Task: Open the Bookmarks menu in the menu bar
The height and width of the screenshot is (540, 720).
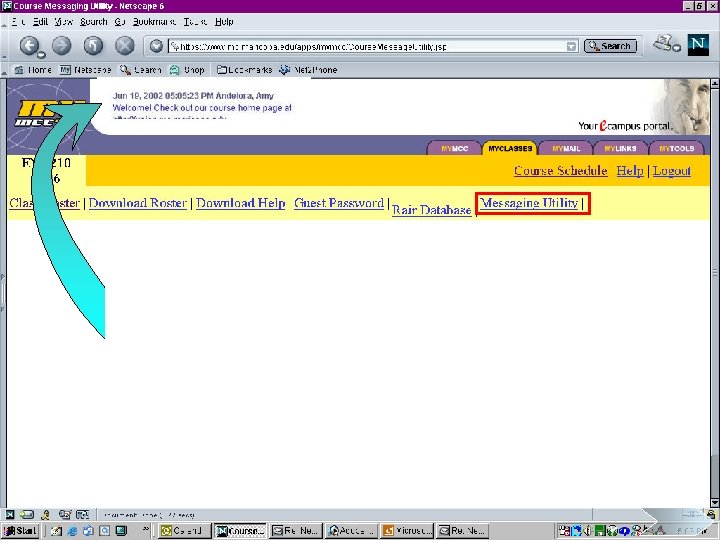Action: [x=154, y=22]
